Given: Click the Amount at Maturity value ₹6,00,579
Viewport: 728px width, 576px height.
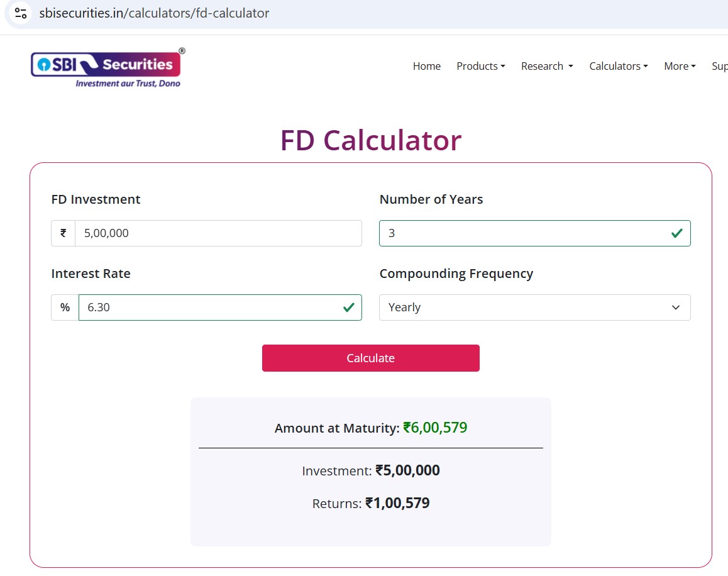Looking at the screenshot, I should 435,428.
